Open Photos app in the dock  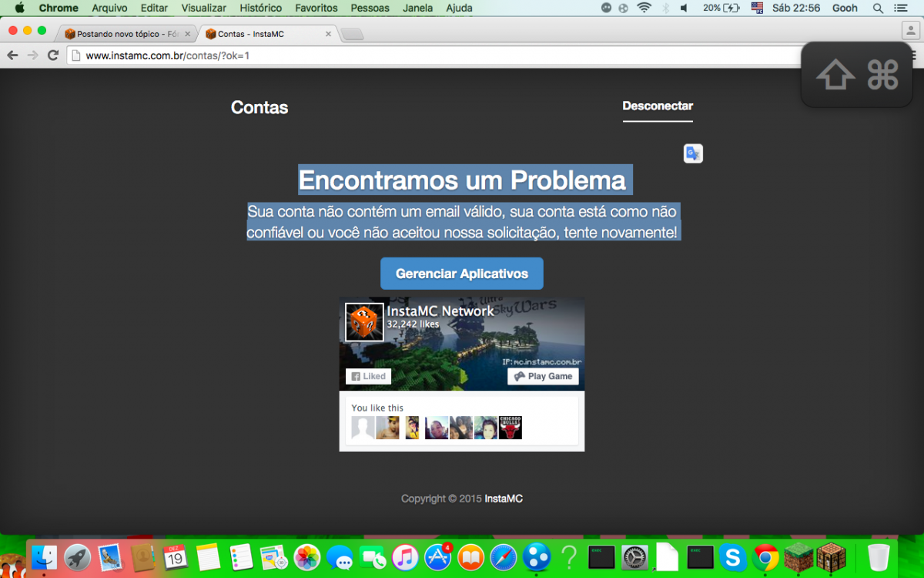pyautogui.click(x=307, y=557)
